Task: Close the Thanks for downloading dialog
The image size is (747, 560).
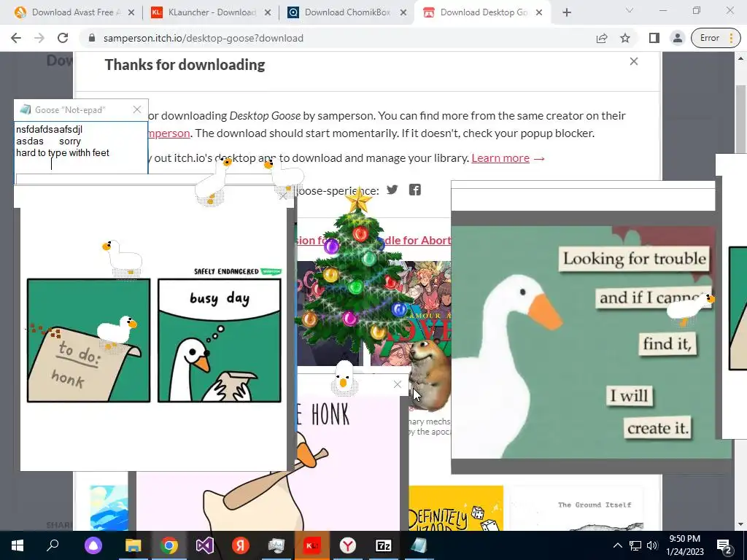Action: pyautogui.click(x=634, y=61)
